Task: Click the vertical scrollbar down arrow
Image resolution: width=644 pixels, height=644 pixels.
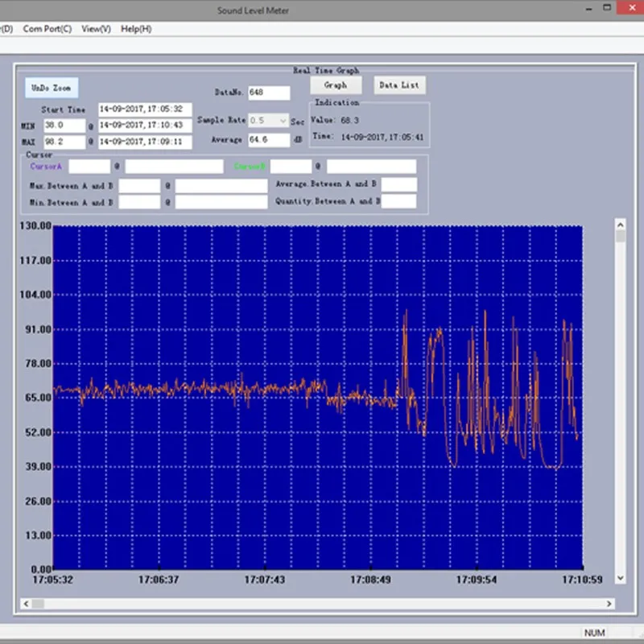Action: 620,578
